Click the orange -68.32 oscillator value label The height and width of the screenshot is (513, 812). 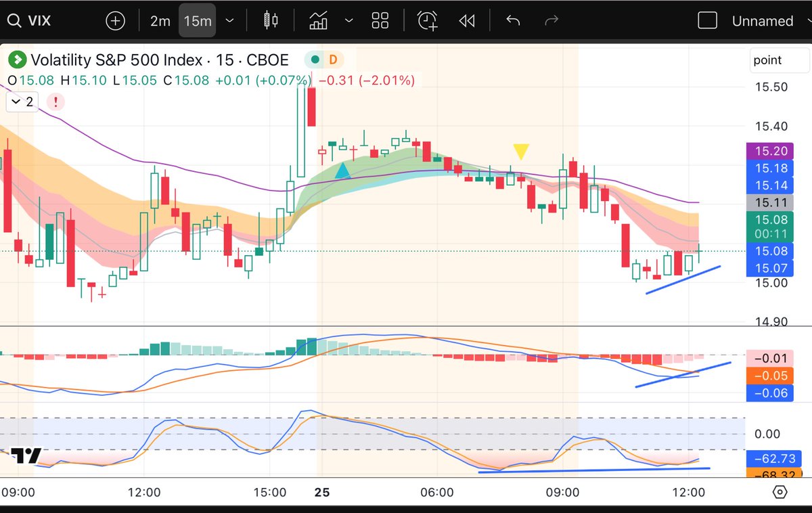[773, 473]
